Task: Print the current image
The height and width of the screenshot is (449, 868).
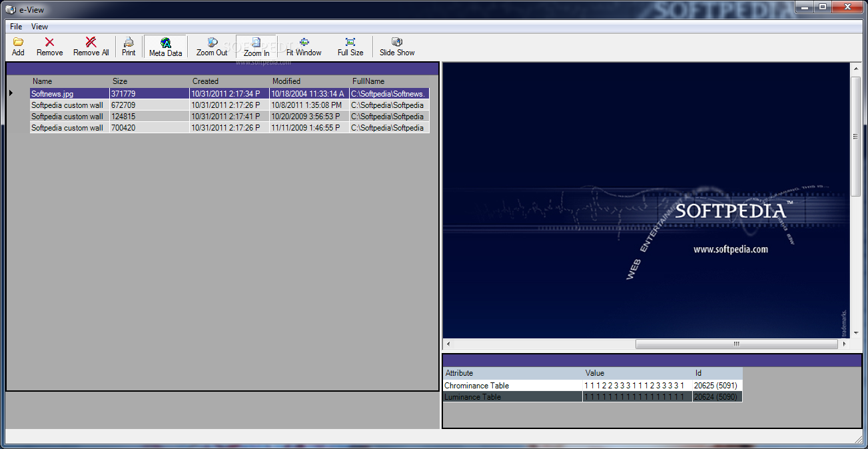Action: (x=129, y=47)
